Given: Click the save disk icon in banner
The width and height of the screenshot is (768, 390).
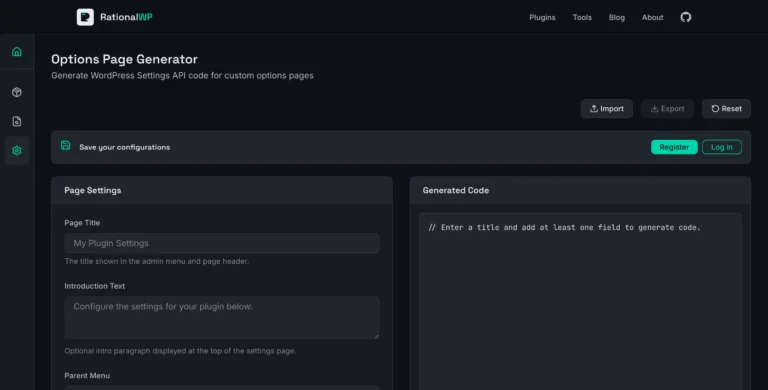Looking at the screenshot, I should [x=66, y=146].
